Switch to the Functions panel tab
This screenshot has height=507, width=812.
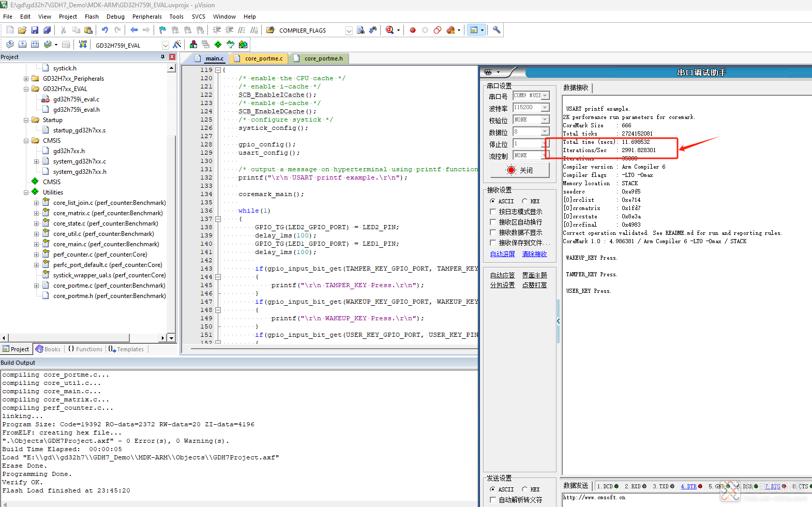click(x=85, y=349)
